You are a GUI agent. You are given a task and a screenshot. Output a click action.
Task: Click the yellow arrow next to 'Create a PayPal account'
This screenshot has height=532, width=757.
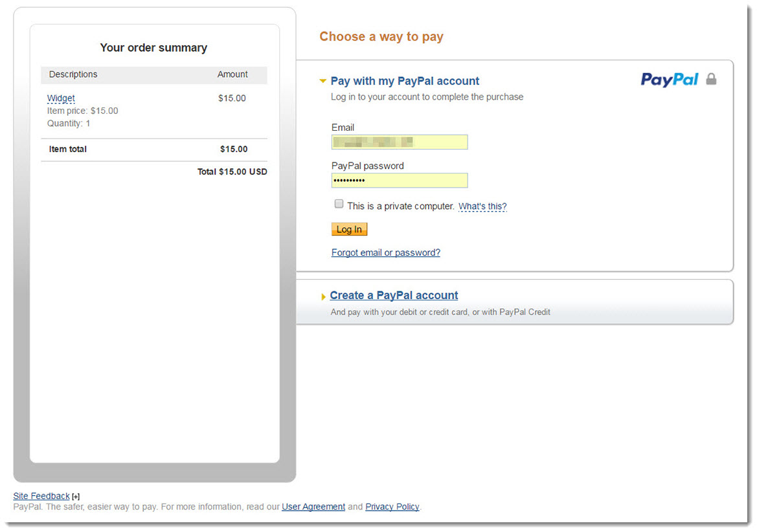[323, 296]
